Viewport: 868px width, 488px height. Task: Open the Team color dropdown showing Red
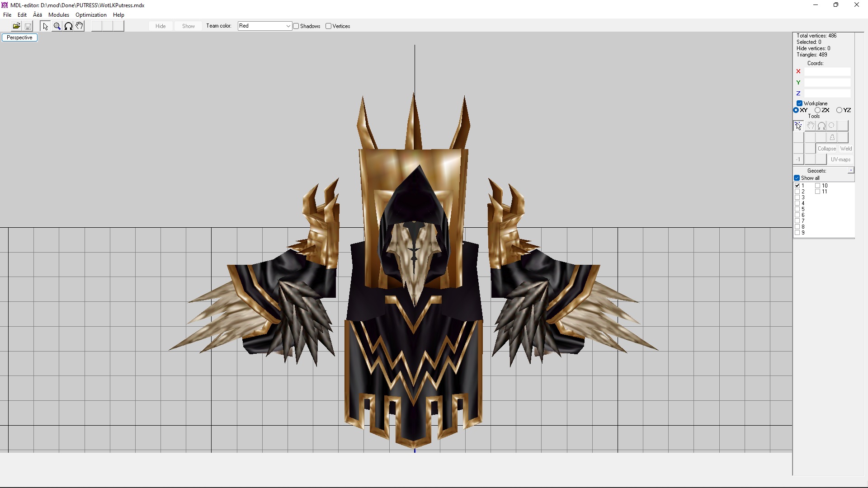tap(265, 26)
